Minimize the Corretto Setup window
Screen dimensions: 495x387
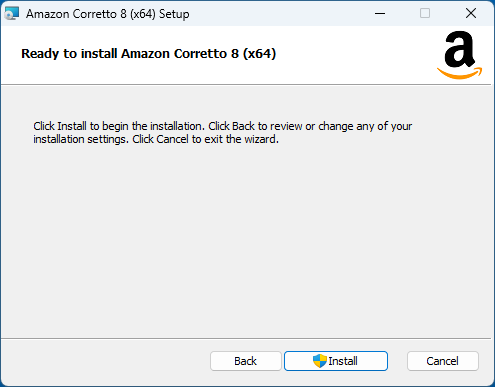[380, 14]
